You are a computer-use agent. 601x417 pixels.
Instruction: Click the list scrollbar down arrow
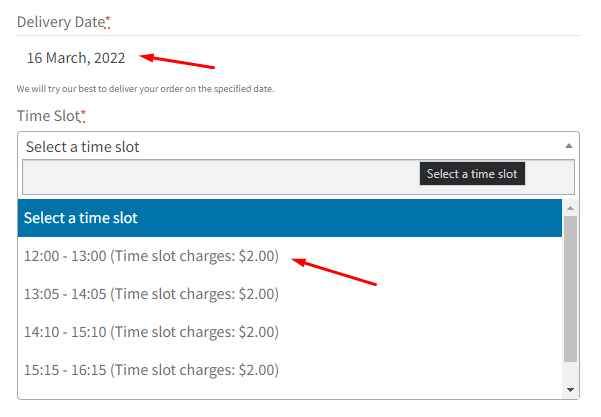click(x=571, y=389)
